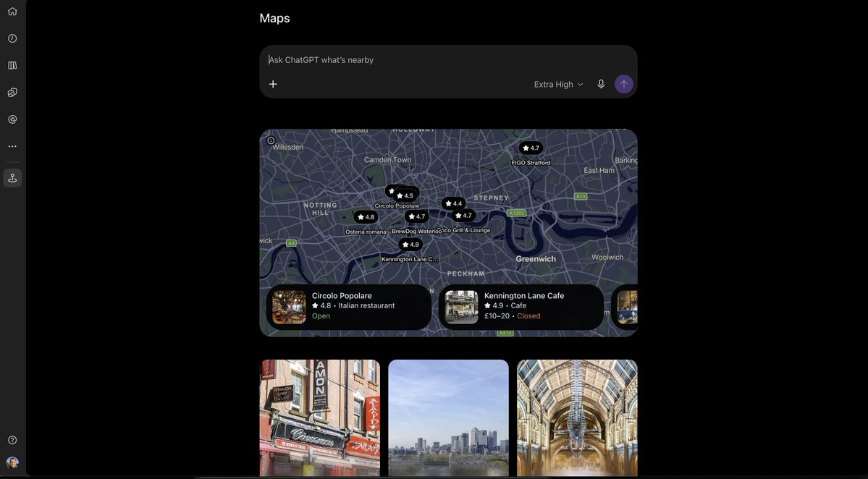Select the 4.7 pin above BrewDog Waterloo
The height and width of the screenshot is (479, 868).
click(416, 216)
